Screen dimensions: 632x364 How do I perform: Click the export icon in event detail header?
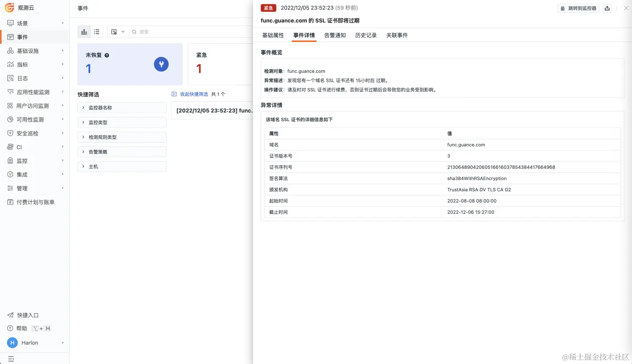pos(607,8)
